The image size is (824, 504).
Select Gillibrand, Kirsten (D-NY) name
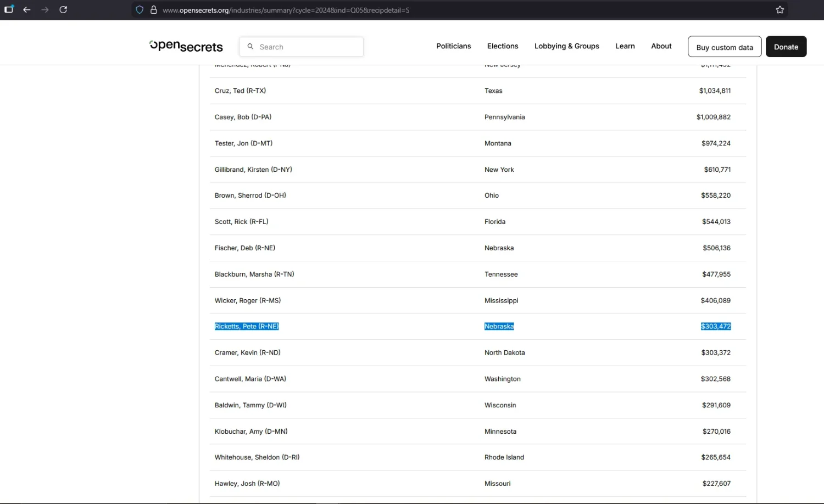[x=253, y=170]
